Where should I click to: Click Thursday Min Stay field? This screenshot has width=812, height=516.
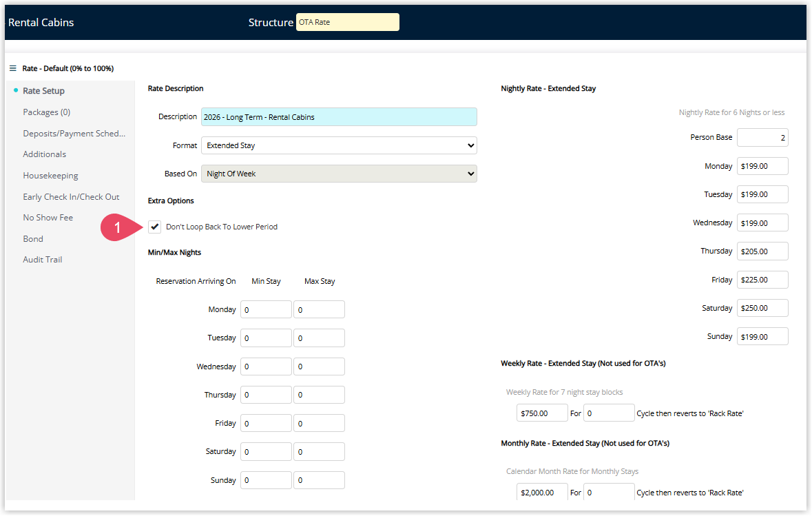[x=266, y=395]
